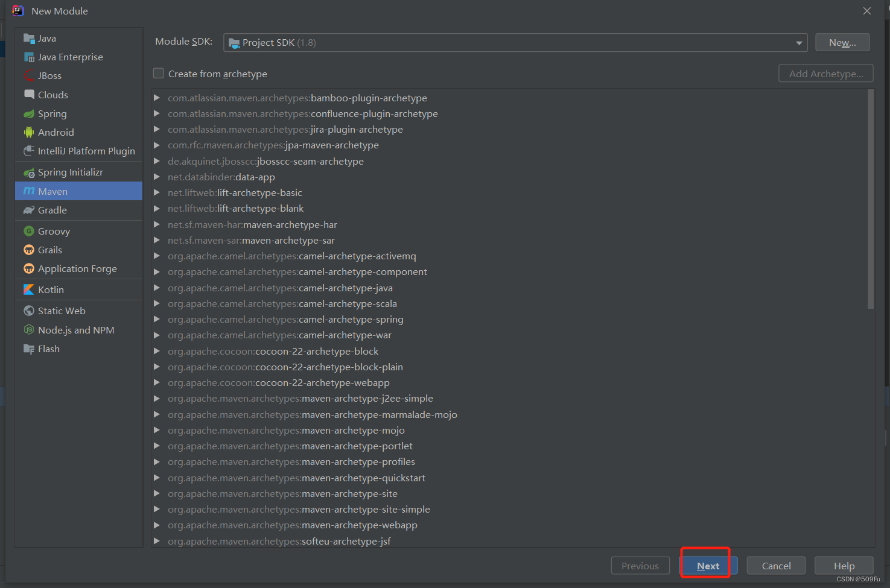Click the Next button
This screenshot has height=588, width=890.
[x=708, y=566]
